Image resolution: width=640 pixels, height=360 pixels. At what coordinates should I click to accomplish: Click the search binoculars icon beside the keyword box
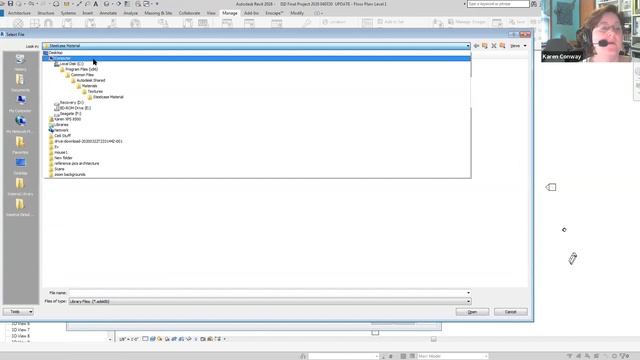coord(534,4)
